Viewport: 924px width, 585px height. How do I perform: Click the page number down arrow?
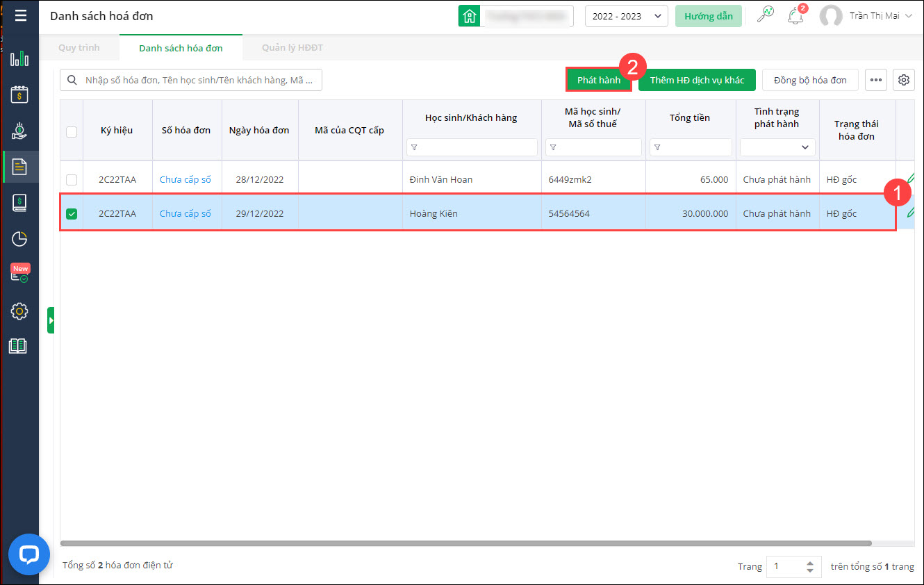[x=810, y=570]
